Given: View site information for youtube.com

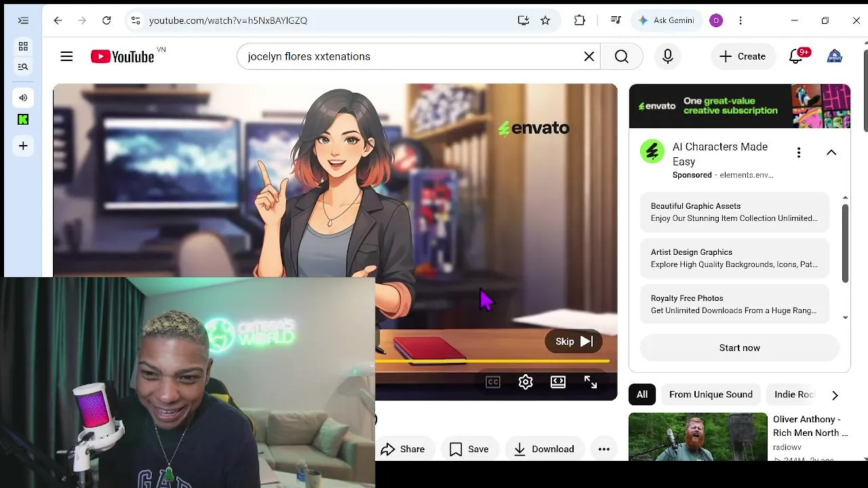Looking at the screenshot, I should point(136,20).
